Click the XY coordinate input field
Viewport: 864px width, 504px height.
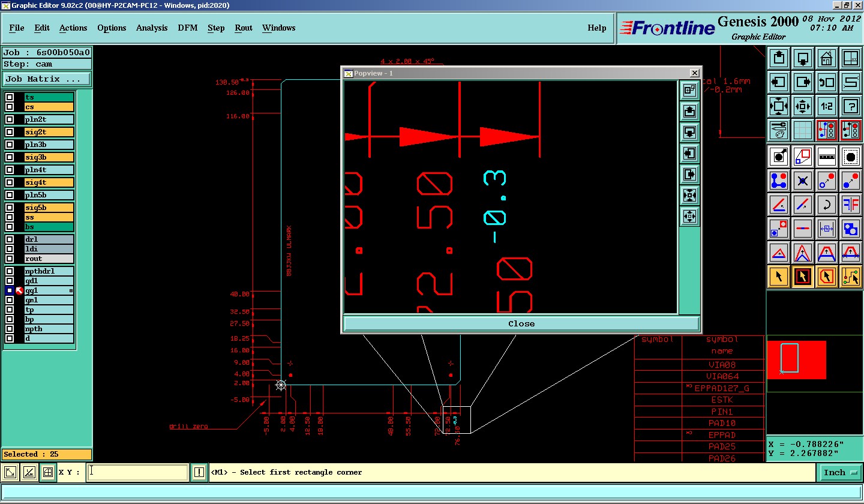(137, 473)
